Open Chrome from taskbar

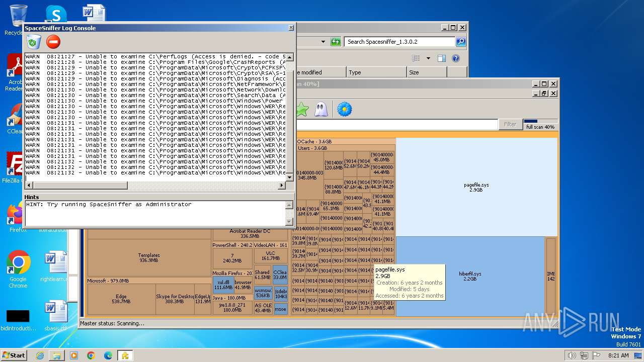[x=91, y=355]
